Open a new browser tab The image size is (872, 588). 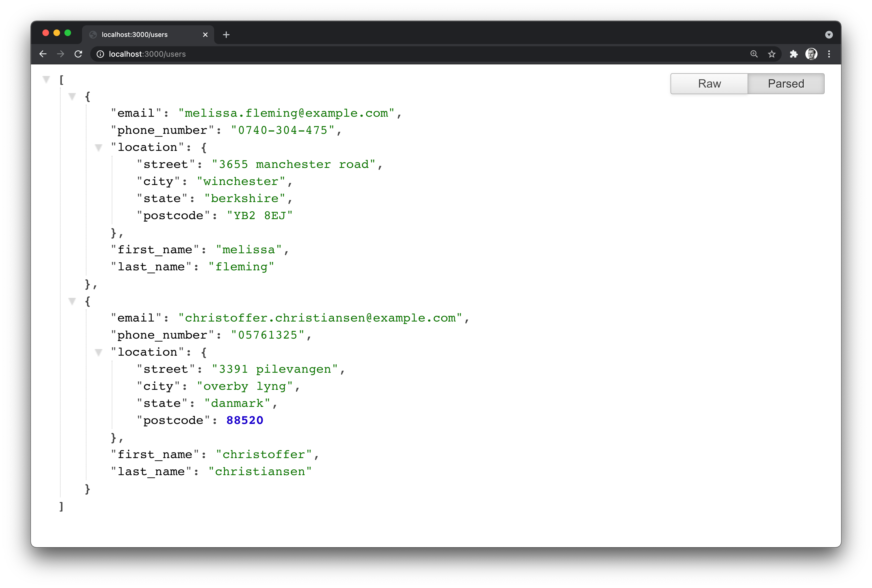[x=226, y=34]
